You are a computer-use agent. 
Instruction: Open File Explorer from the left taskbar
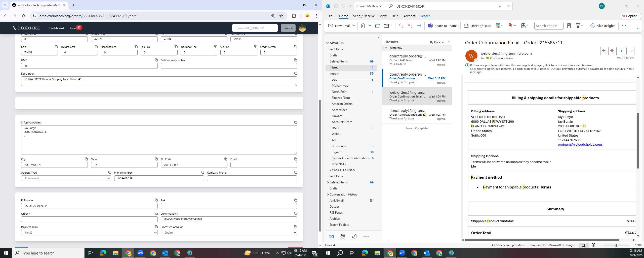(x=115, y=253)
